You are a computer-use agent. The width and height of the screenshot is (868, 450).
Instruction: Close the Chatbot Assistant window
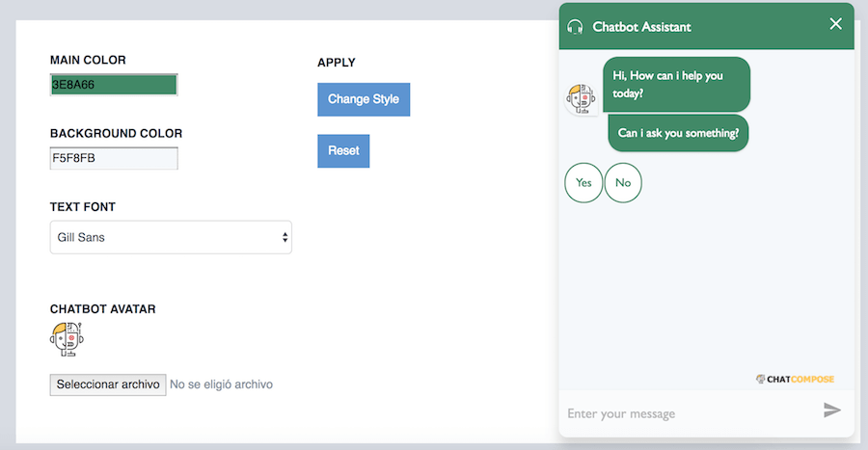pos(835,24)
